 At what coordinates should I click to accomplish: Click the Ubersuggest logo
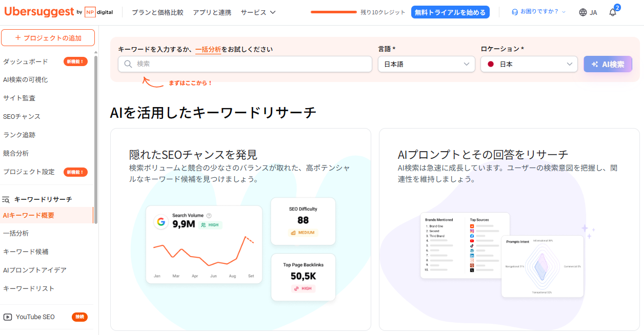click(x=38, y=12)
